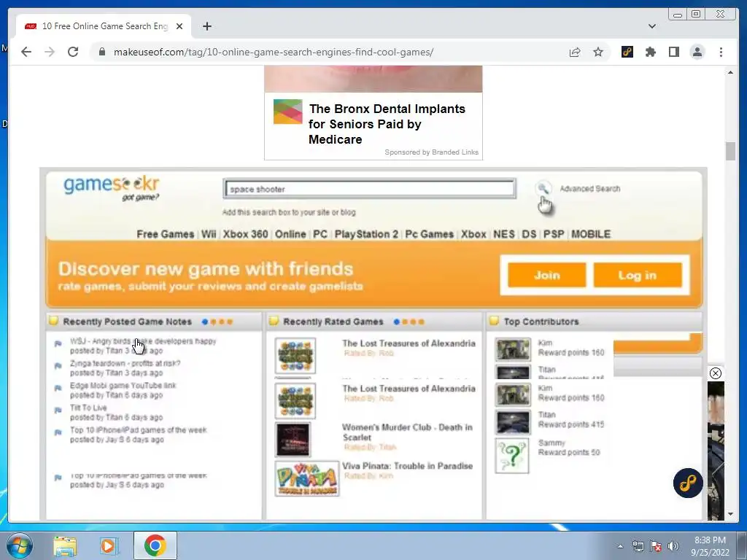Screen dimensions: 747x560
Task: Click the scrollbar up arrow
Action: 730,72
